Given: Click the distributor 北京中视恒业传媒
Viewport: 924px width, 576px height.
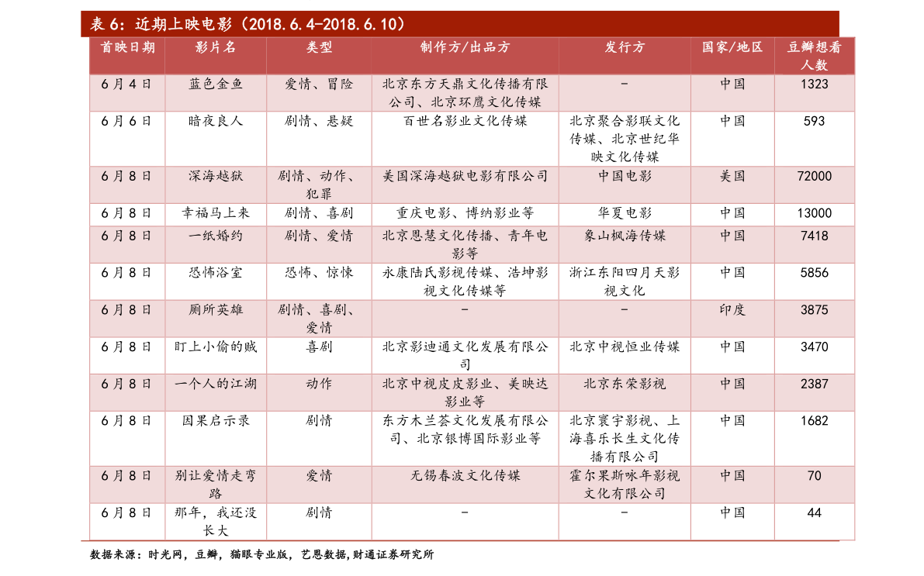Looking at the screenshot, I should [x=625, y=347].
